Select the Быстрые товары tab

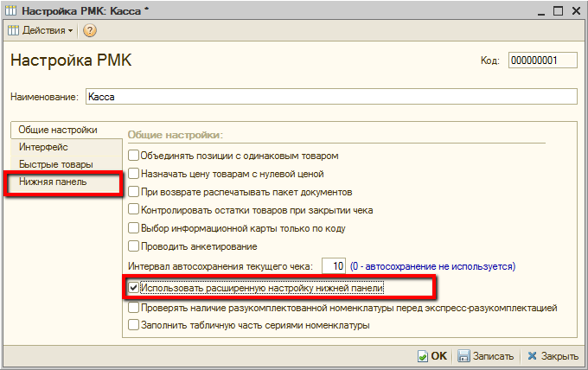(x=55, y=164)
